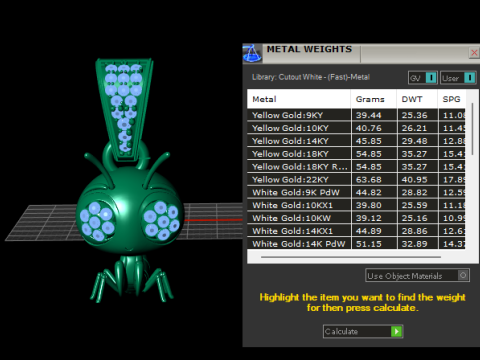Click grams value 45.85

click(368, 141)
